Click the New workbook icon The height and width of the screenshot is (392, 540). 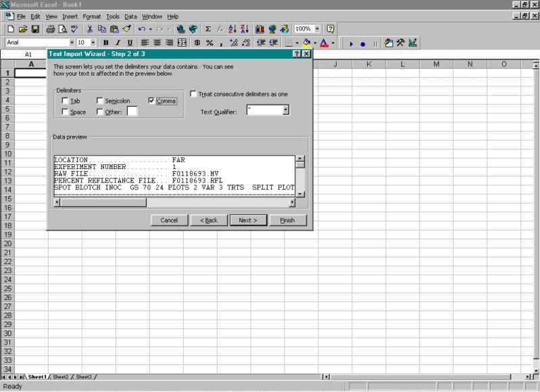pyautogui.click(x=10, y=29)
